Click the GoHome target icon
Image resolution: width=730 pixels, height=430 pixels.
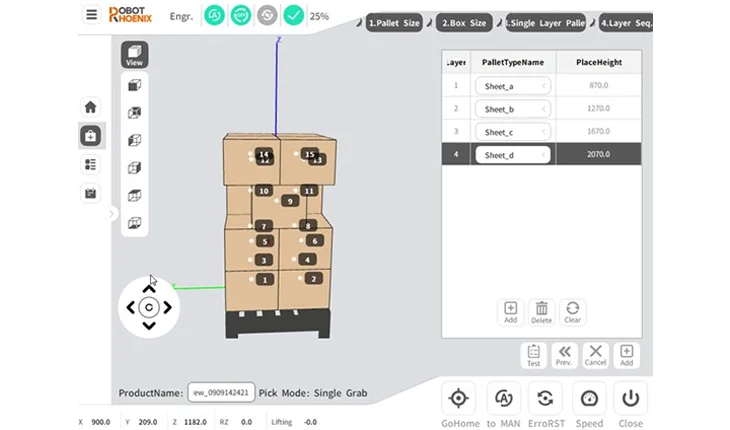point(459,398)
